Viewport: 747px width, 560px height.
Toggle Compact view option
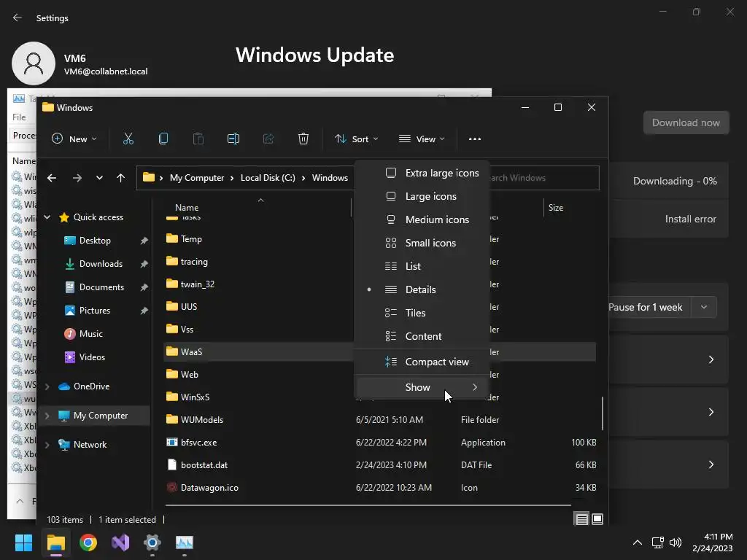click(422, 362)
